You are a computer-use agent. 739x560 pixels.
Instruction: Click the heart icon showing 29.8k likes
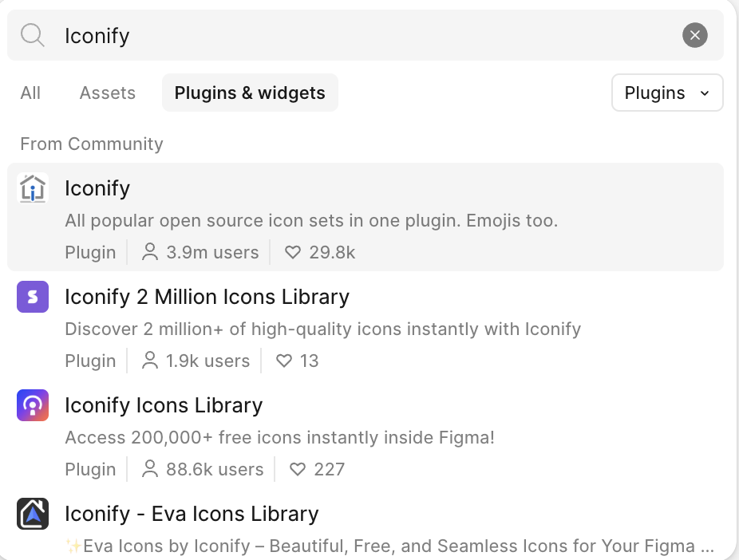(293, 253)
